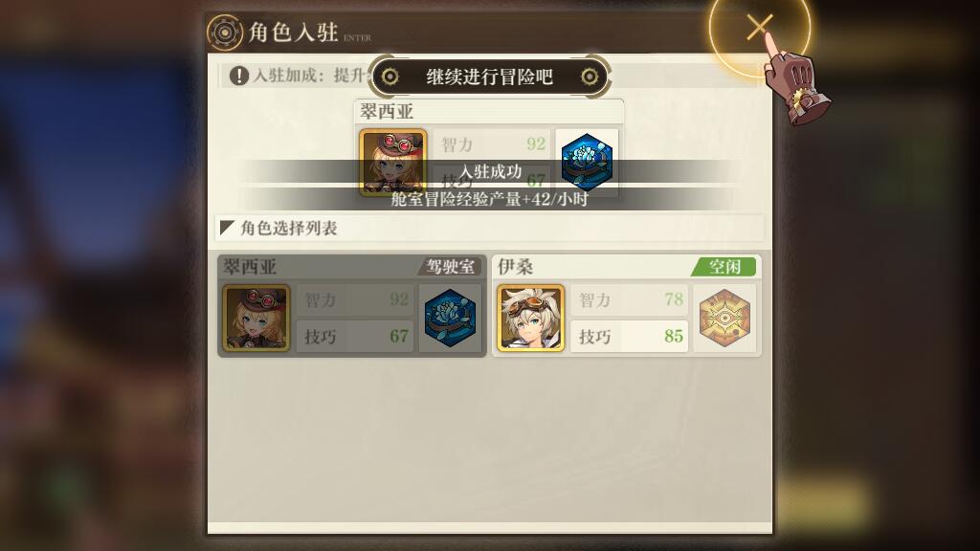
Task: Click the right ring ornament on the banner
Action: (x=589, y=77)
